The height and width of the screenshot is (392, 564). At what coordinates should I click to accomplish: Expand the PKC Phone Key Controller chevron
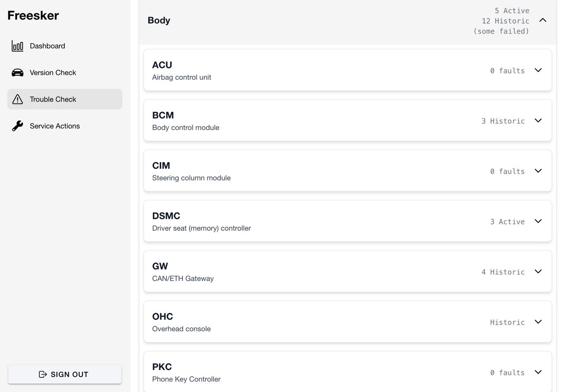[538, 372]
